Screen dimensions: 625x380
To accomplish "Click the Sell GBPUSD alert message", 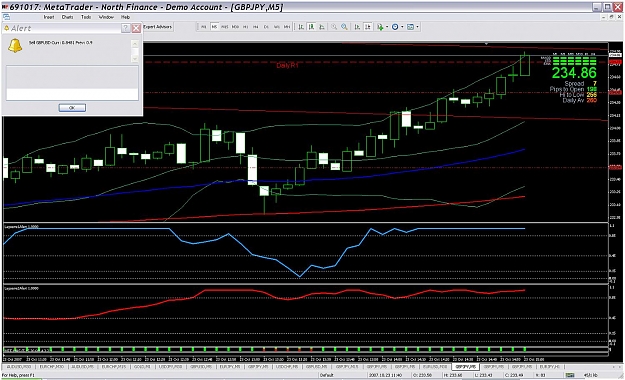I will tap(61, 42).
